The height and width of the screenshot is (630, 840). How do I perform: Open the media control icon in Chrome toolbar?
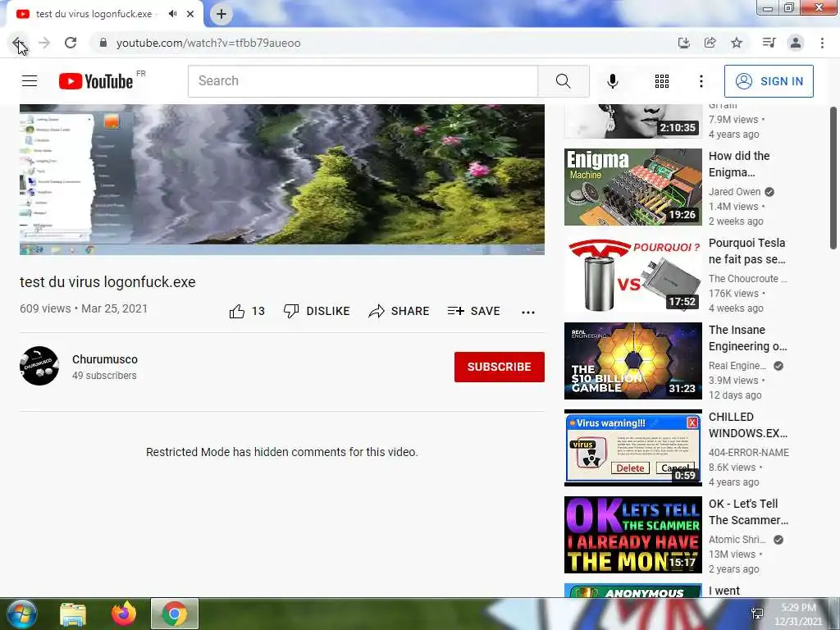[769, 43]
